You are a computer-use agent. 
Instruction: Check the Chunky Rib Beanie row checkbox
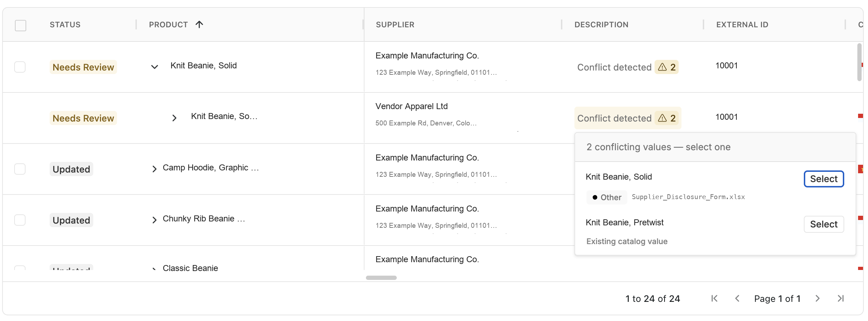20,220
